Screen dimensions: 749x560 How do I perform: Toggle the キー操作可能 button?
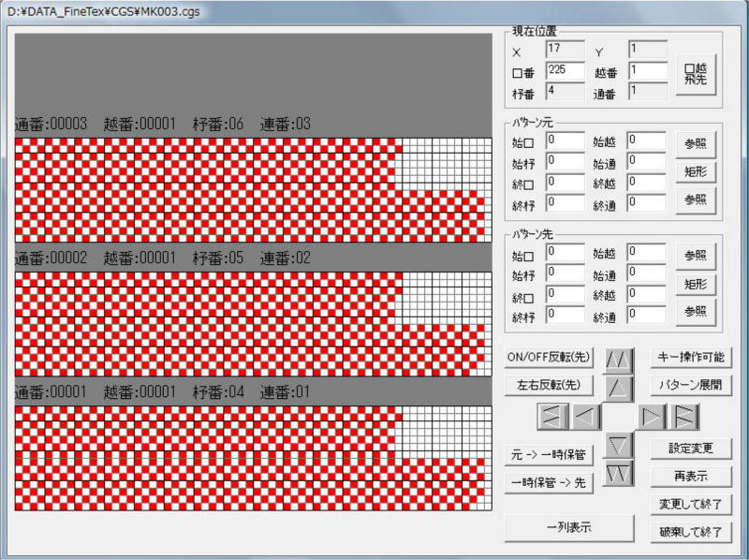691,357
